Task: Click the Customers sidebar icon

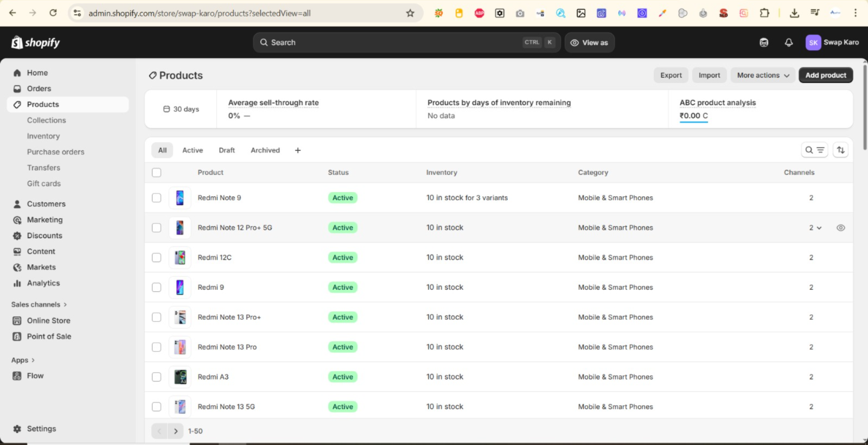Action: tap(17, 204)
